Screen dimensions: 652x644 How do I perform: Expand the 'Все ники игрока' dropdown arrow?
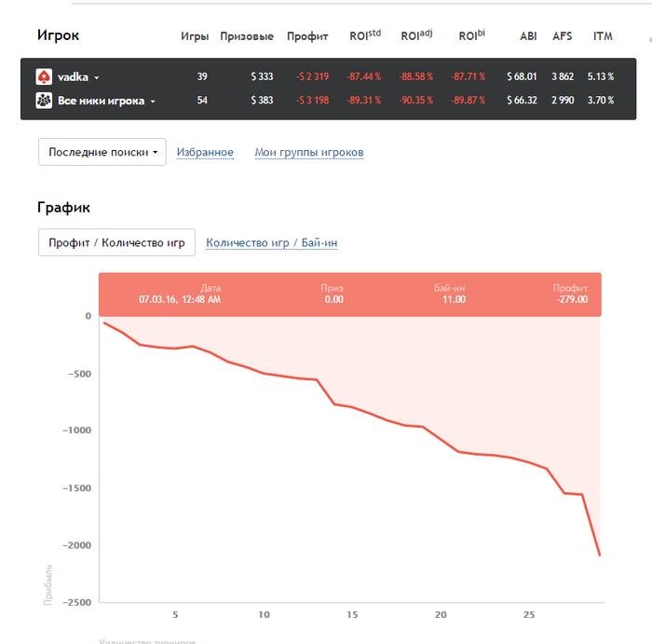click(x=153, y=102)
